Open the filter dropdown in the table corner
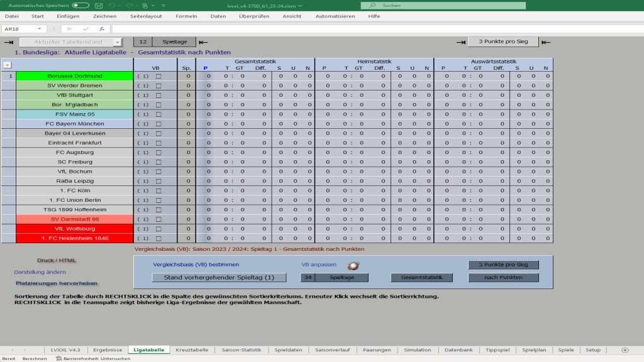The width and height of the screenshot is (644, 362). click(7, 65)
